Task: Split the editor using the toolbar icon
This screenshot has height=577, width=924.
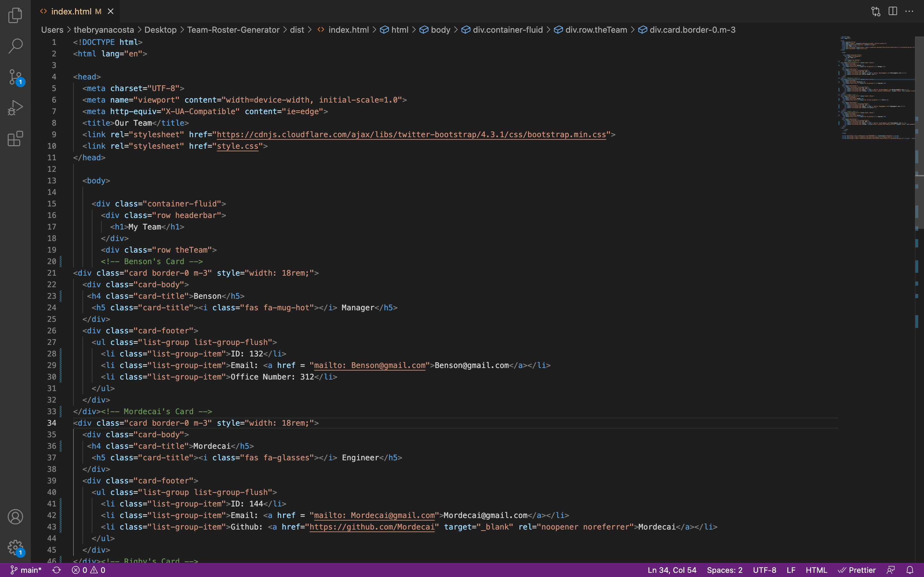Action: [893, 11]
